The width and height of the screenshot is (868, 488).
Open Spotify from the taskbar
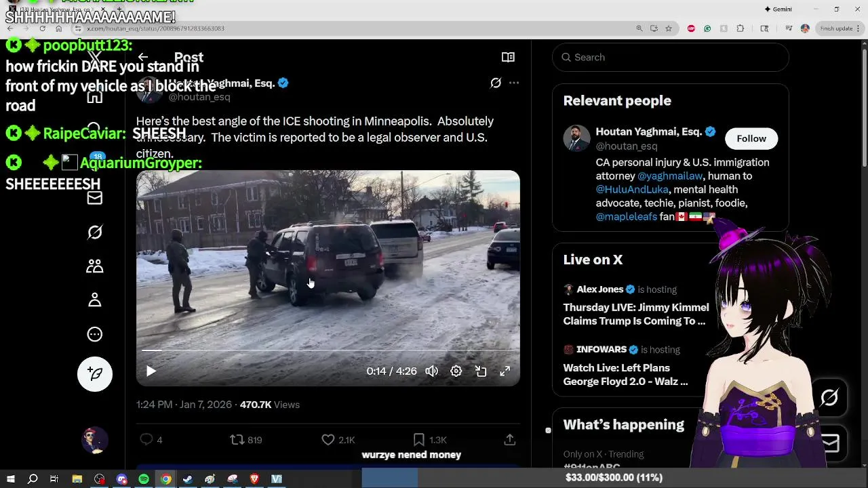[144, 479]
